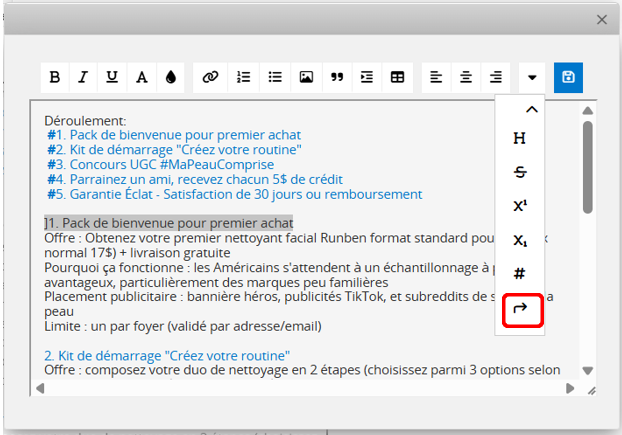Viewport: 622px width, 435px height.
Task: Insert an image into the editor
Action: [x=306, y=77]
